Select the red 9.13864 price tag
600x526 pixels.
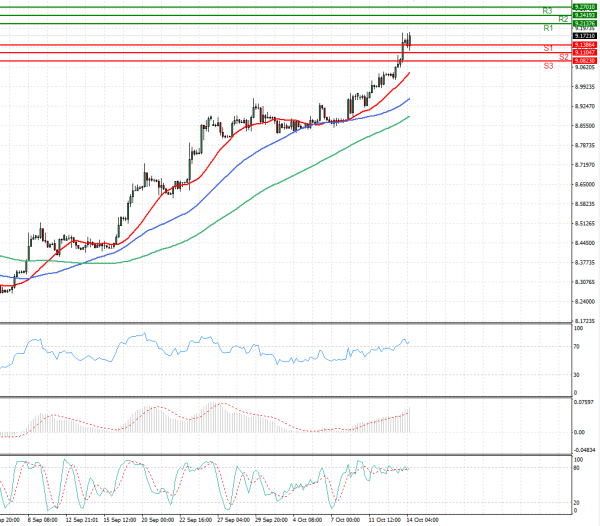coord(585,45)
